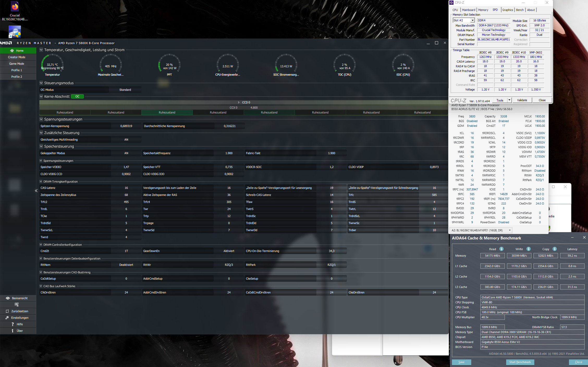Viewport: 588px width, 367px height.
Task: Open Hilfe with the question mark icon
Action: coord(13,324)
